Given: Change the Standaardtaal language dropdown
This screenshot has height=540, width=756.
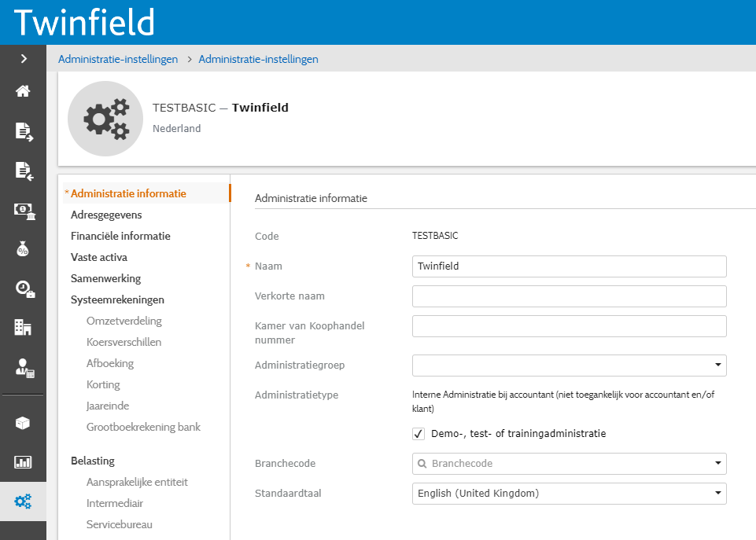Looking at the screenshot, I should 717,494.
